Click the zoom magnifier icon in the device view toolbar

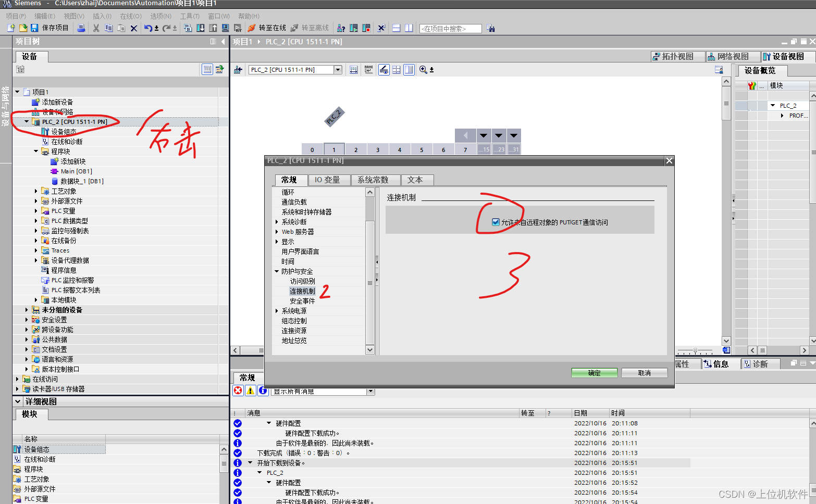(423, 70)
